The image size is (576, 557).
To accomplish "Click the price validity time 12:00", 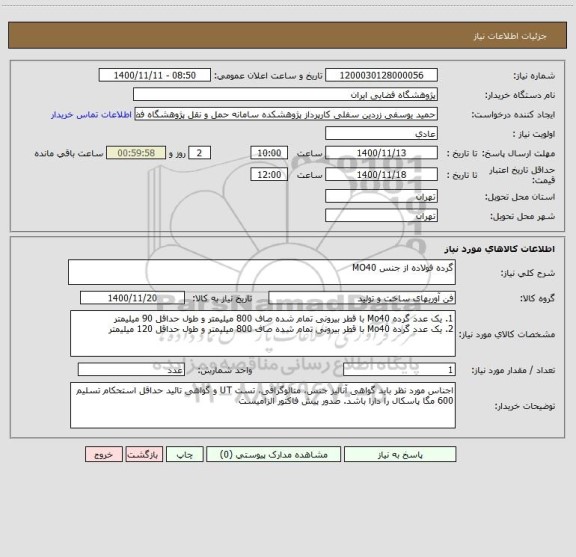I will coord(269,175).
